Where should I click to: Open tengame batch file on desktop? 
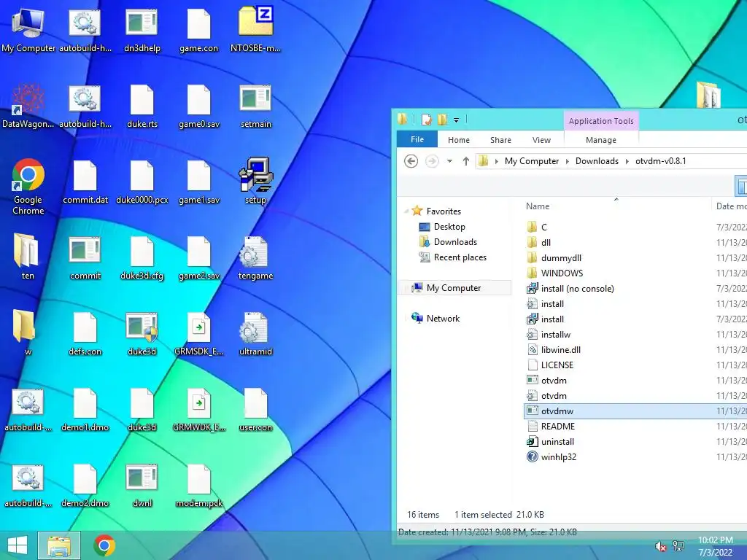point(255,257)
